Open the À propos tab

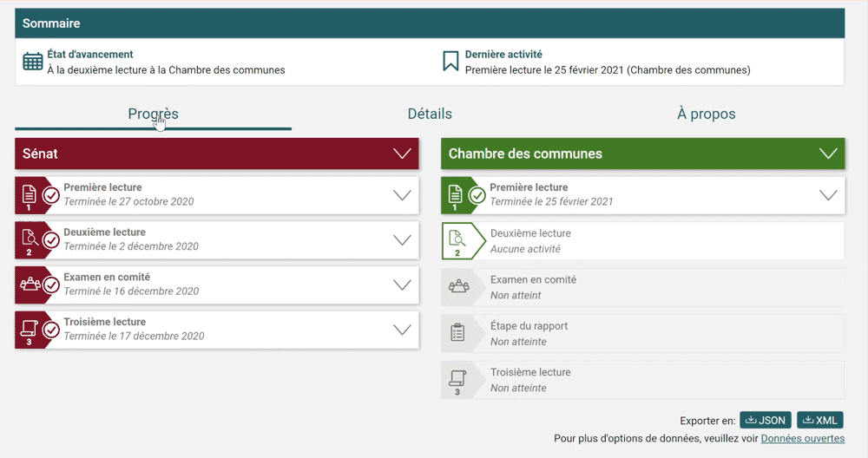pyautogui.click(x=706, y=114)
